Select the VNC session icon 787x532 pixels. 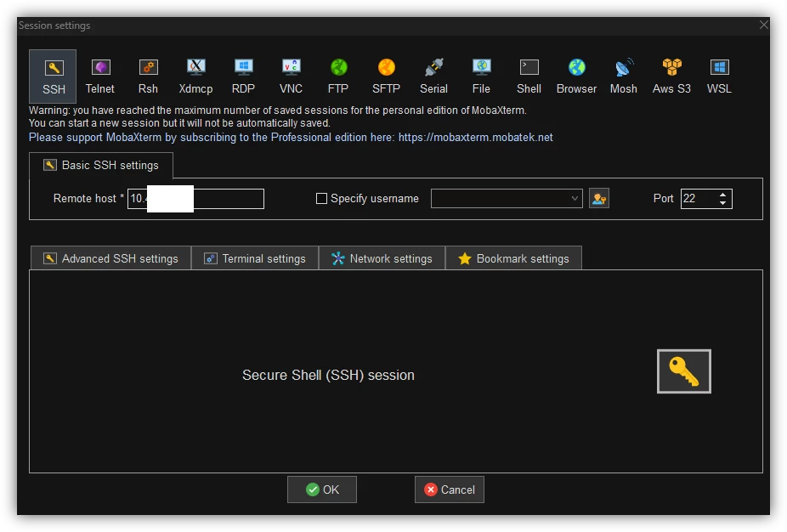tap(292, 76)
